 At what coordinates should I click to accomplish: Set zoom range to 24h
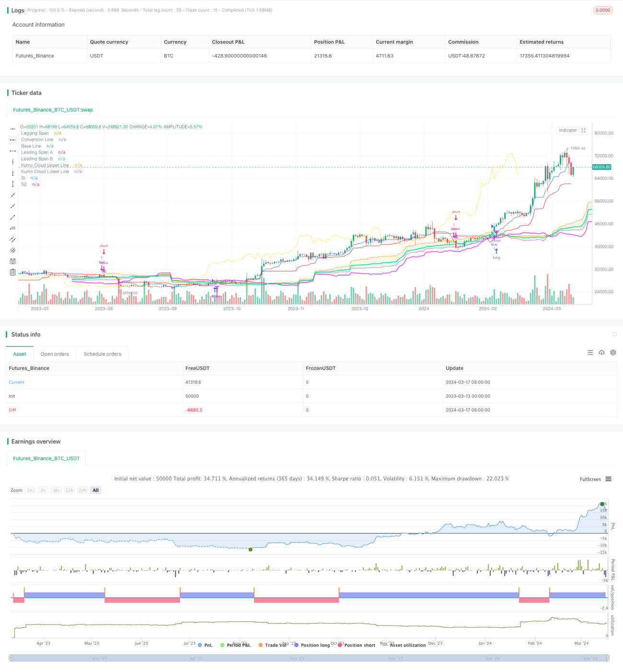tap(82, 490)
